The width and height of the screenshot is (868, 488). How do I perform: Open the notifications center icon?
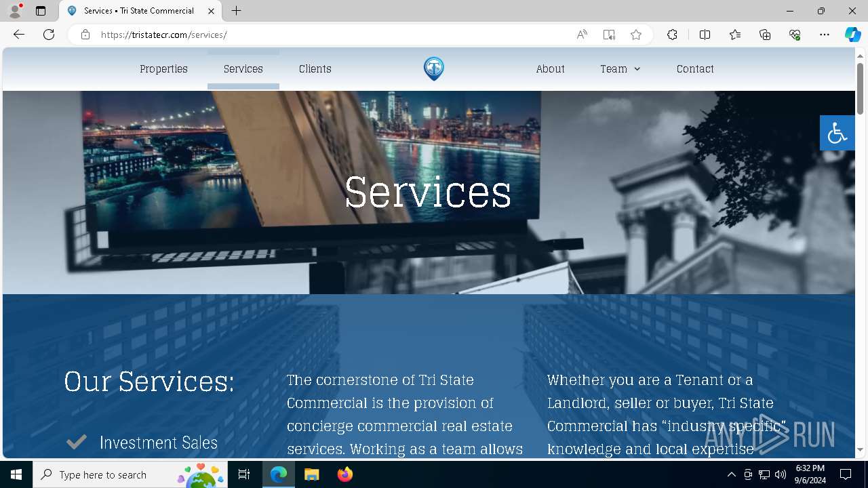point(846,474)
